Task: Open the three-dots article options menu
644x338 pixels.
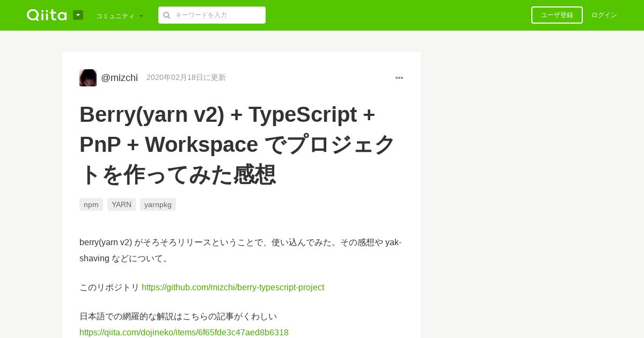Action: click(x=399, y=78)
